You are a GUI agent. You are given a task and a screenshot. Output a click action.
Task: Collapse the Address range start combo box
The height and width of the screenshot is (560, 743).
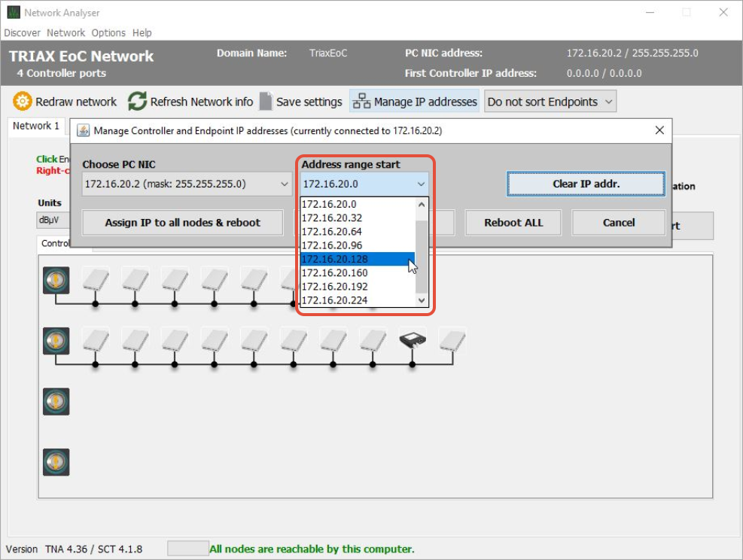coord(421,184)
